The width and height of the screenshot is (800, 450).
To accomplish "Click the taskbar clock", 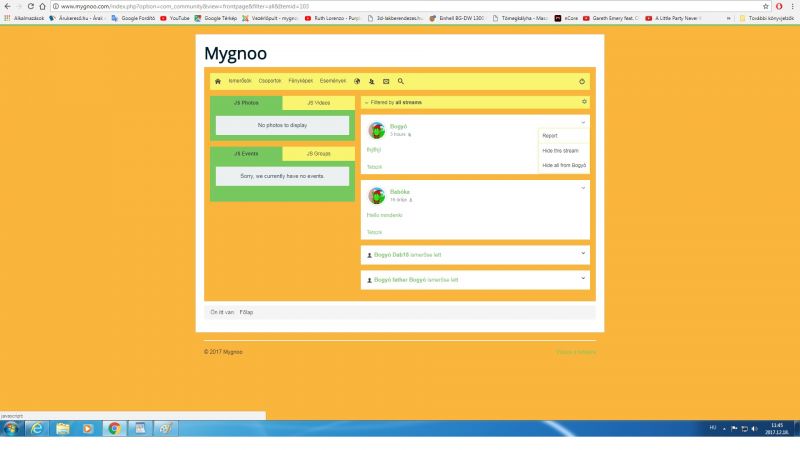I will [777, 429].
